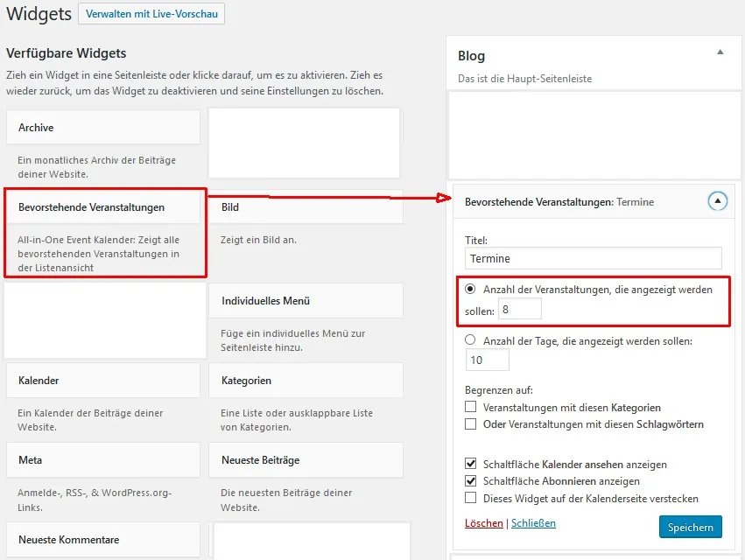Click the Schließen link
Viewport: 745px width, 560px height.
[x=533, y=523]
